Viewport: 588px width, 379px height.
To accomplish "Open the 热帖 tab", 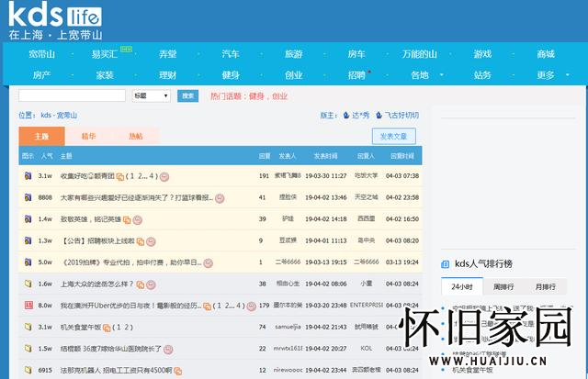I will click(136, 136).
